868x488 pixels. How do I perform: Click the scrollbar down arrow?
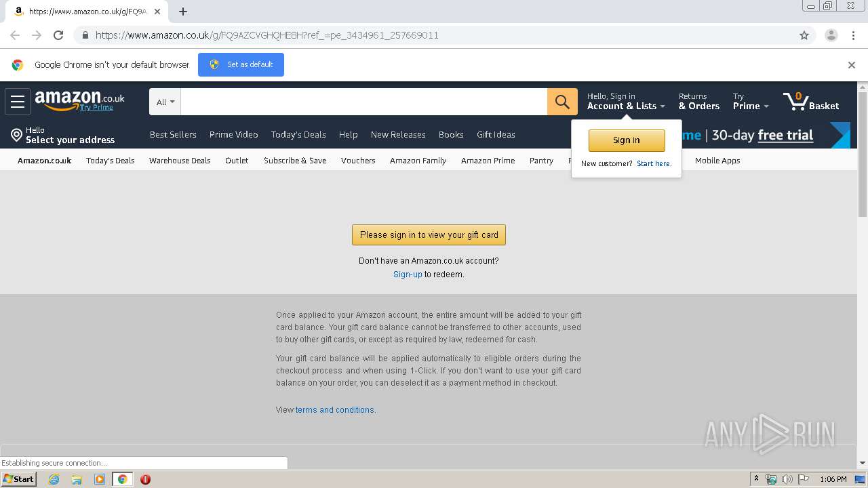863,463
